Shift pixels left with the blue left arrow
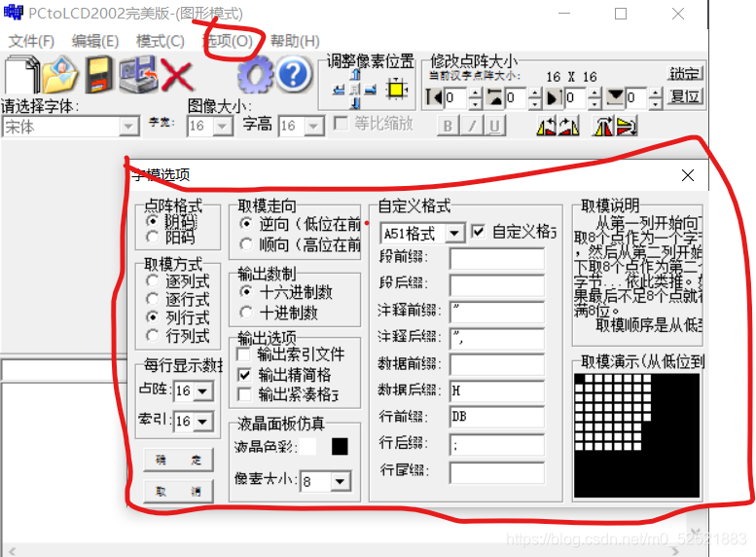 (340, 90)
